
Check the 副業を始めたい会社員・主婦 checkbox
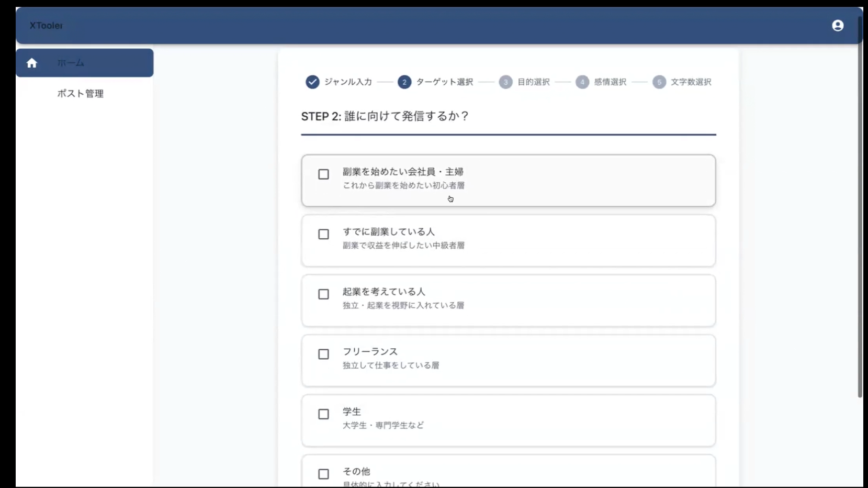(323, 174)
